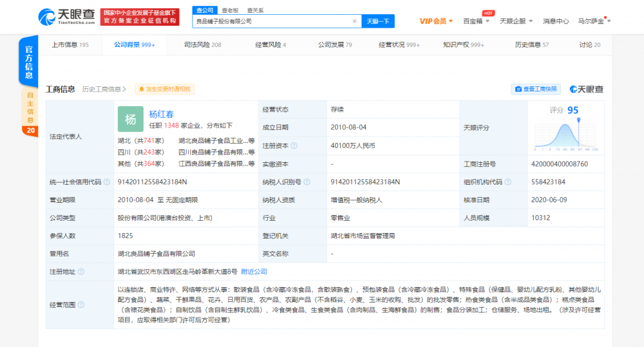Switch to the 历史信息 tab
This screenshot has height=347, width=644.
coord(531,45)
